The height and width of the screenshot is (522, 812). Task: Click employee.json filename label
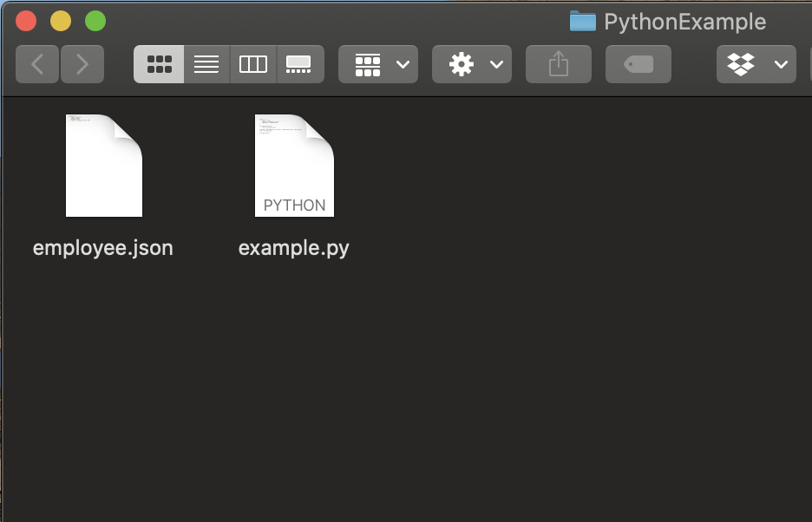click(102, 248)
